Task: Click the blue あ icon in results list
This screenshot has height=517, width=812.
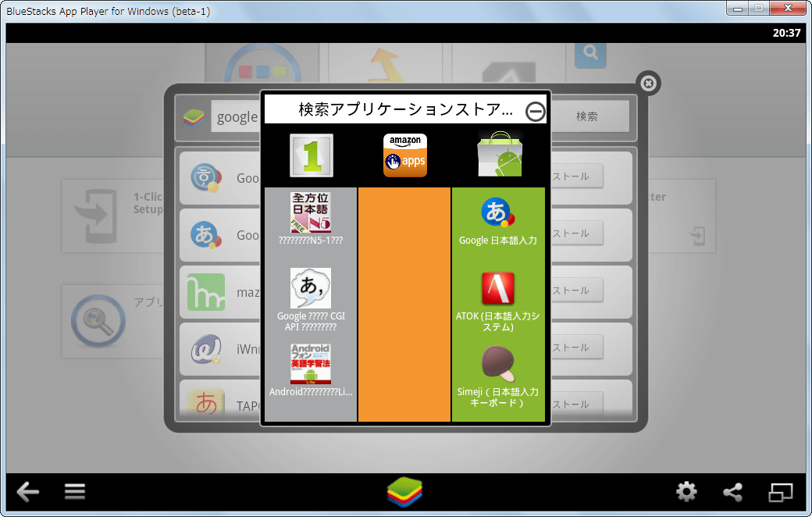Action: tap(206, 234)
